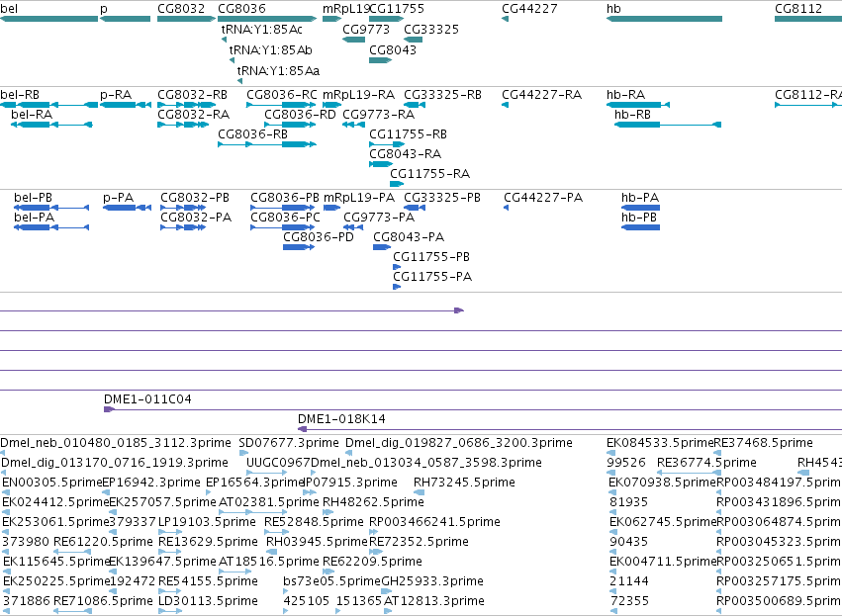Click the EK084533.5prime EST label
842x616 pixels.
660,443
